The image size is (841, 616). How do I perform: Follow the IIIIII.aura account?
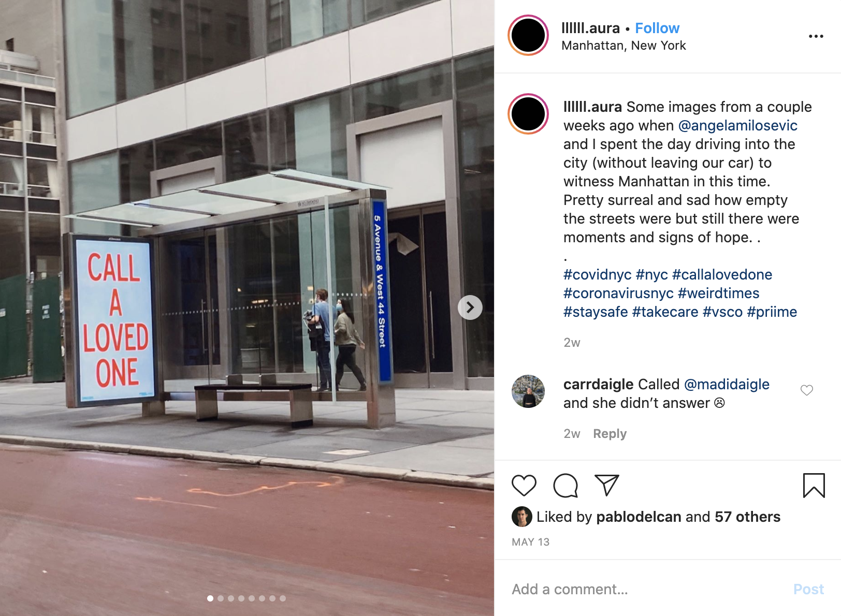[x=657, y=28]
